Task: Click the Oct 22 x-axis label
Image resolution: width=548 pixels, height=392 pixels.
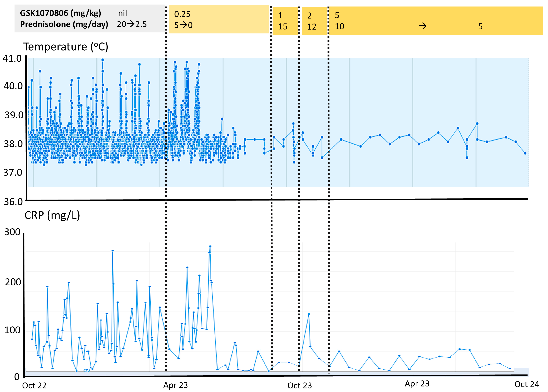Action: point(34,385)
